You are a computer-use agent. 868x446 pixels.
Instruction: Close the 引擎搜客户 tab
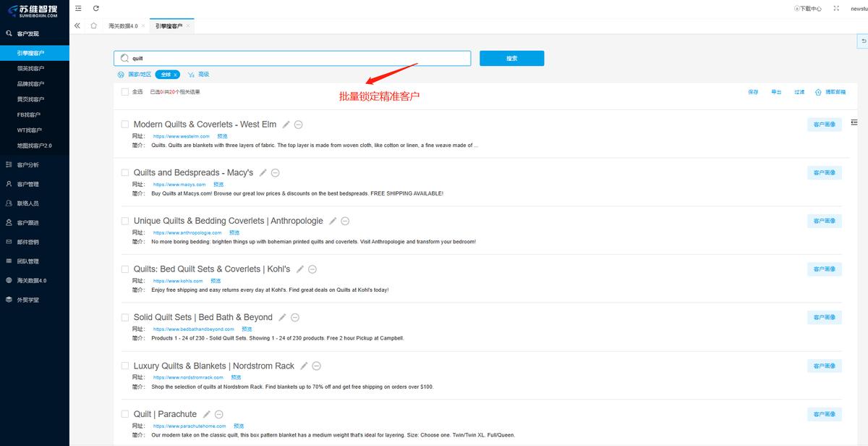pos(188,25)
